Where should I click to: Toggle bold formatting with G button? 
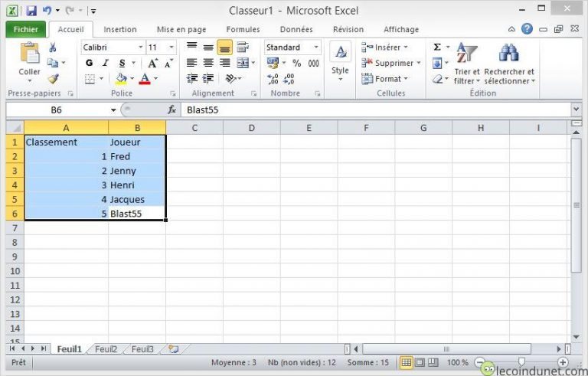point(89,64)
